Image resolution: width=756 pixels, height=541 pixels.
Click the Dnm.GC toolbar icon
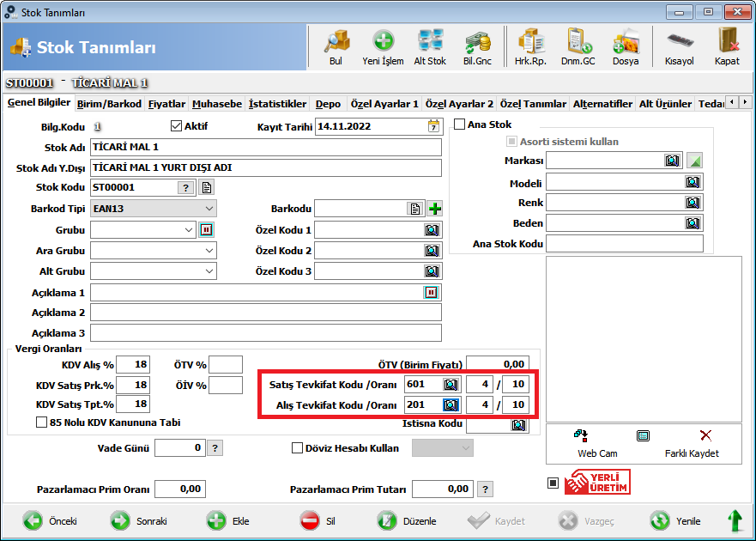tap(578, 47)
